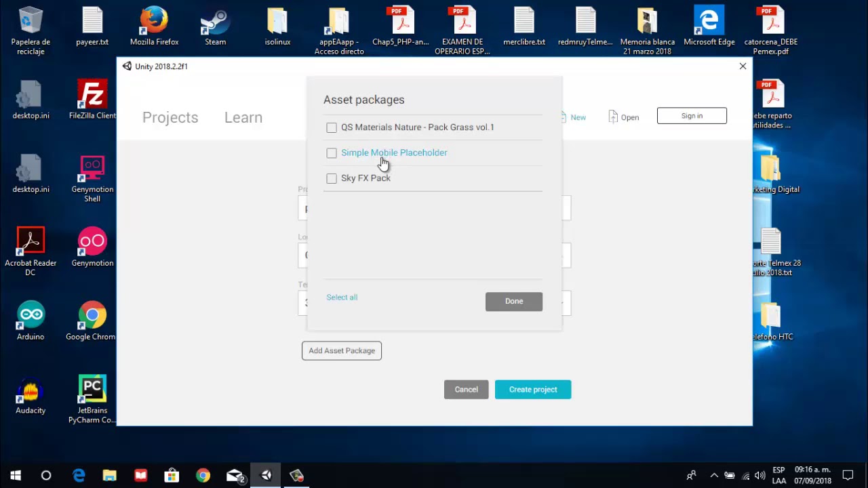Open the notification center icon
868x488 pixels.
click(x=848, y=475)
